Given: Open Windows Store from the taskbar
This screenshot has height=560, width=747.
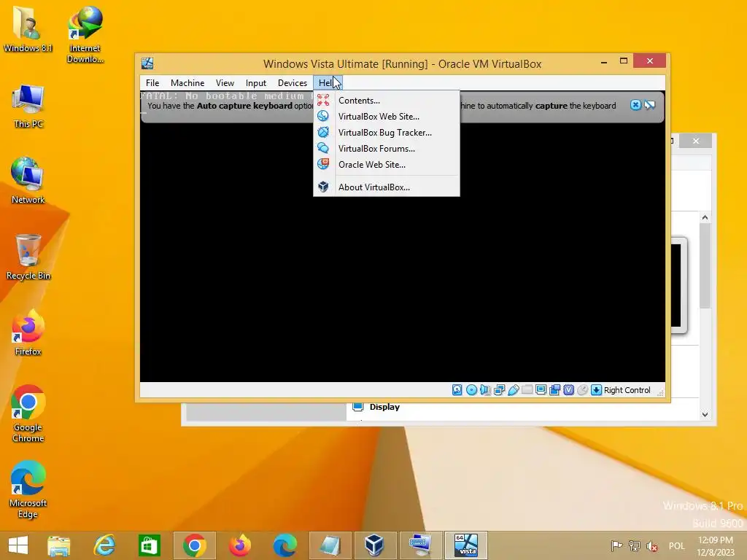Looking at the screenshot, I should (149, 545).
